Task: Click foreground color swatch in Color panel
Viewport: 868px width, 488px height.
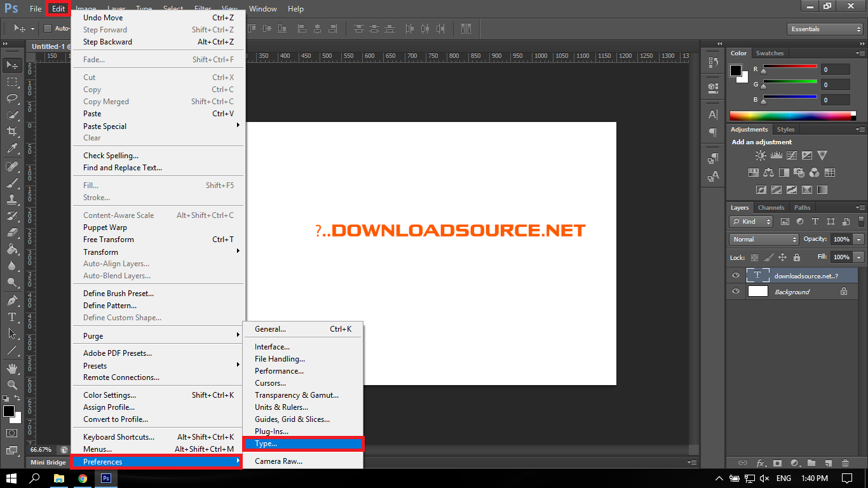Action: tap(736, 71)
